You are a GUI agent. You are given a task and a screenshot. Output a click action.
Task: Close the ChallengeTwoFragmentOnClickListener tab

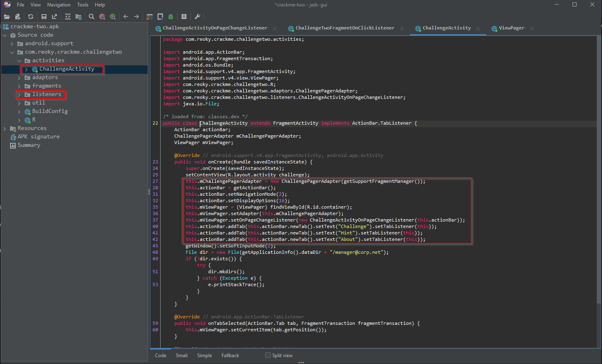point(402,28)
